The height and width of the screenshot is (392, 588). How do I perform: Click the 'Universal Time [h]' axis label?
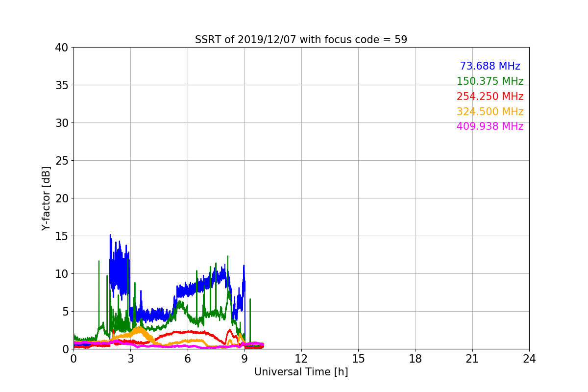tap(301, 372)
